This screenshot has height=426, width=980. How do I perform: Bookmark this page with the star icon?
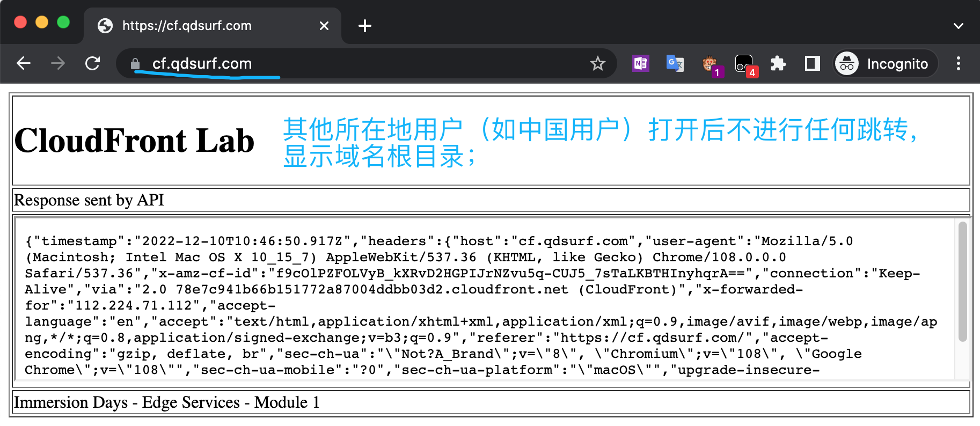pyautogui.click(x=598, y=64)
